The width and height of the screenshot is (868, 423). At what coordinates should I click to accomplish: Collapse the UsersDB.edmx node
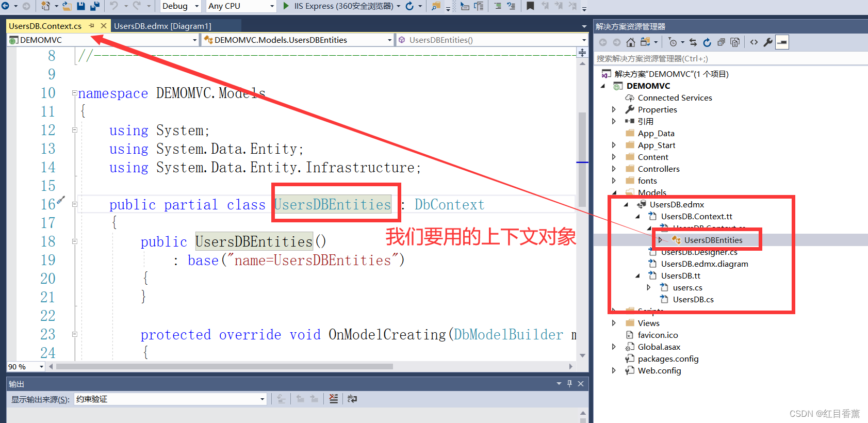[x=626, y=205]
